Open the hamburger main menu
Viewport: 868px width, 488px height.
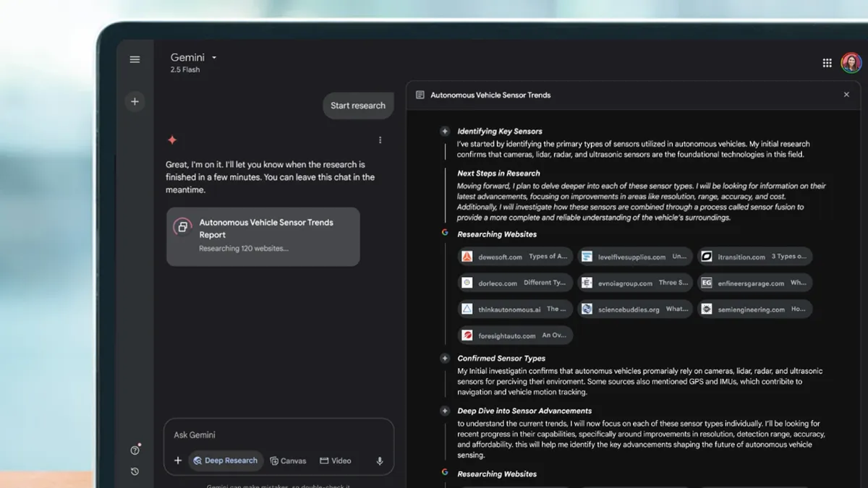[x=135, y=59]
